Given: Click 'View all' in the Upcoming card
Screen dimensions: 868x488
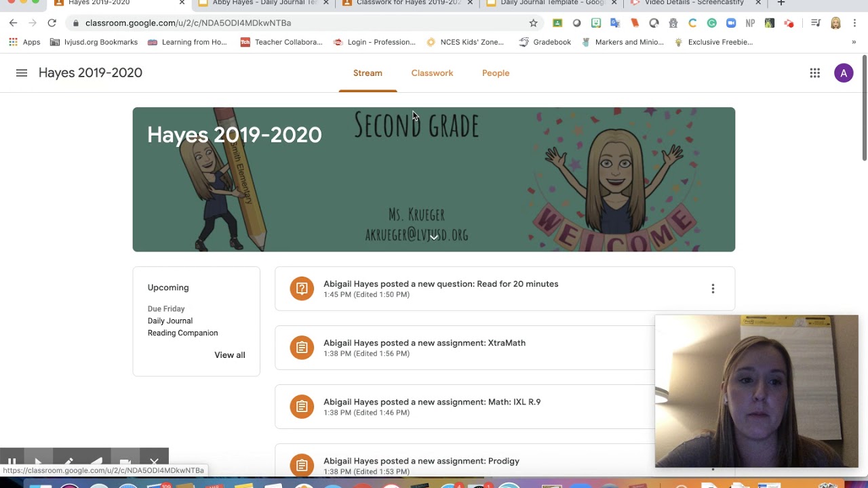Looking at the screenshot, I should pos(230,355).
